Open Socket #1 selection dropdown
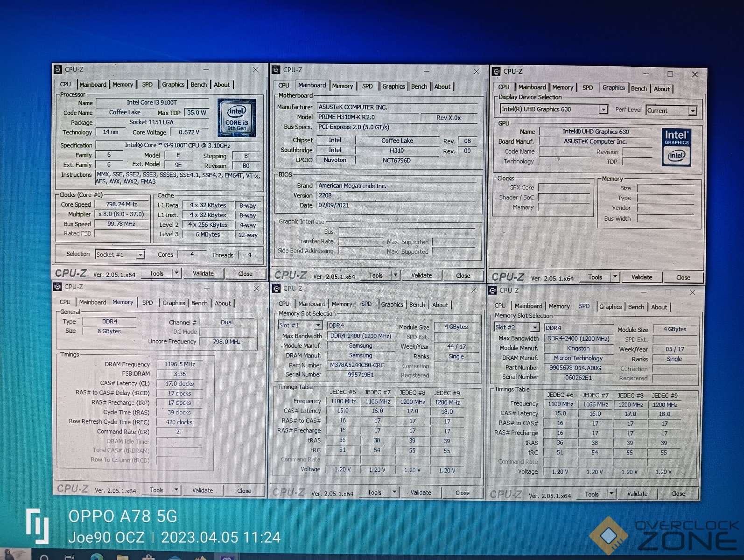Viewport: 744px width, 560px height. [140, 254]
